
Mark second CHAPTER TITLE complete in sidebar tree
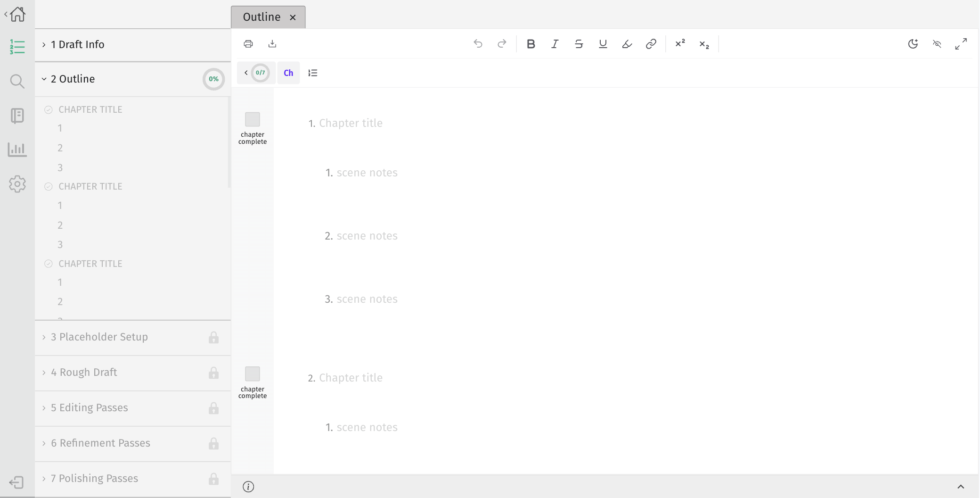click(49, 187)
